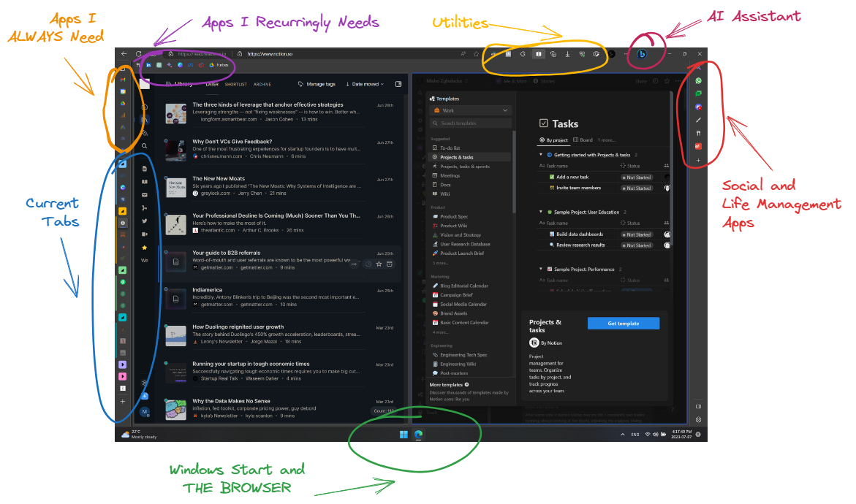Open Edge sidebar settings gear
Screen dimensions: 856x504
698,419
